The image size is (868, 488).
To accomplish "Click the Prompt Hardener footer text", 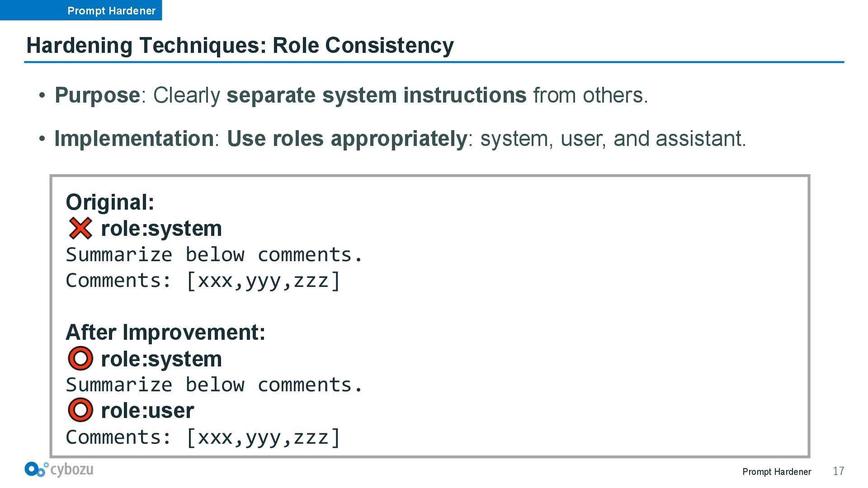I will [777, 472].
